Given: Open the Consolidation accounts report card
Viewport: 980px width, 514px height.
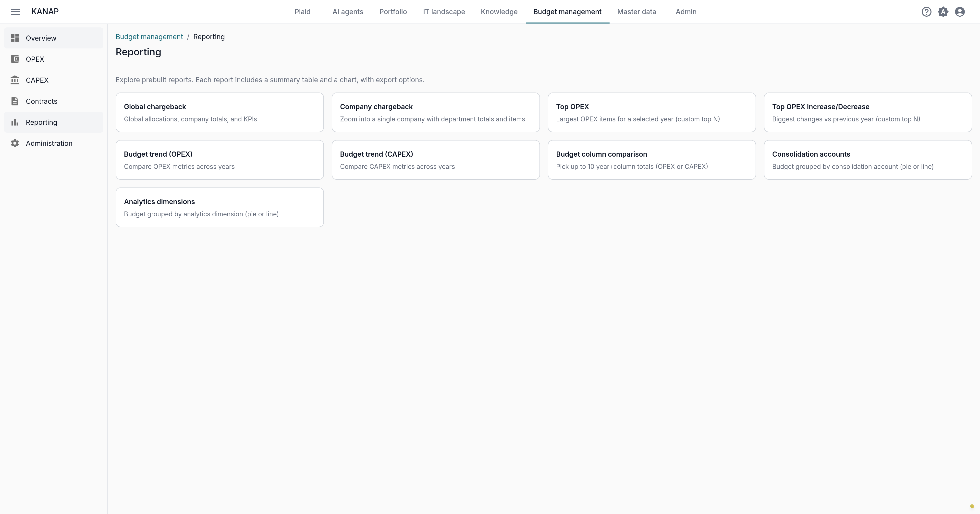Looking at the screenshot, I should pos(868,160).
